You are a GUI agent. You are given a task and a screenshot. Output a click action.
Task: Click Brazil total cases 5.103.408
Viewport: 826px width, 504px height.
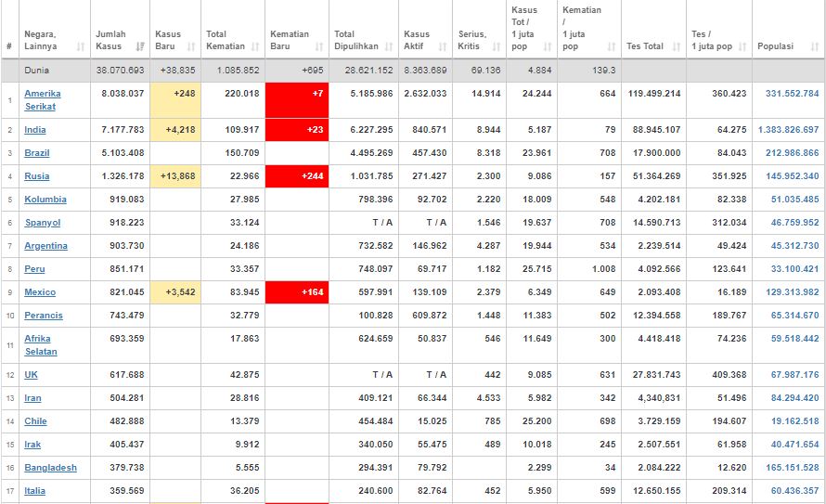click(123, 153)
